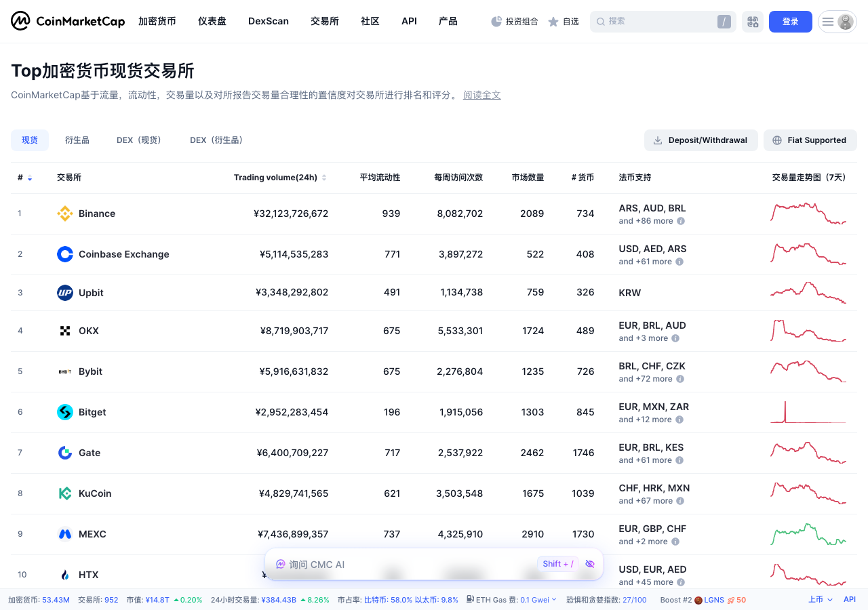The width and height of the screenshot is (868, 610).
Task: Click info icon beside HTX +45 more
Action: pos(681,582)
